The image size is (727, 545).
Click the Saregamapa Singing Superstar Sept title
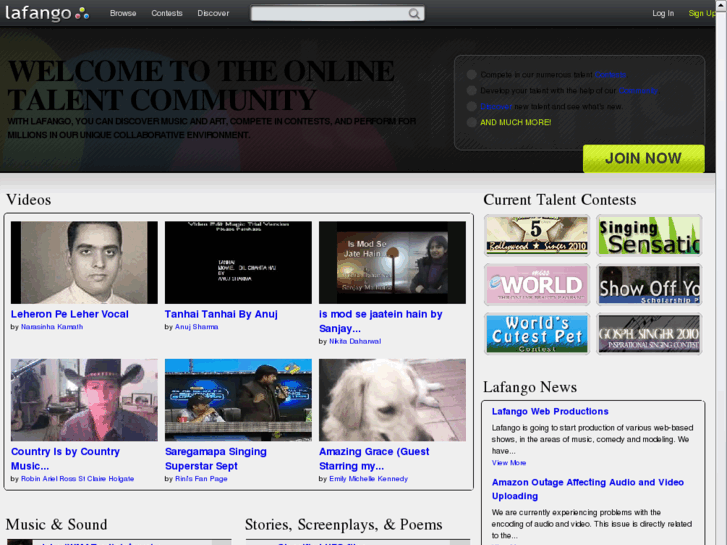tap(216, 458)
